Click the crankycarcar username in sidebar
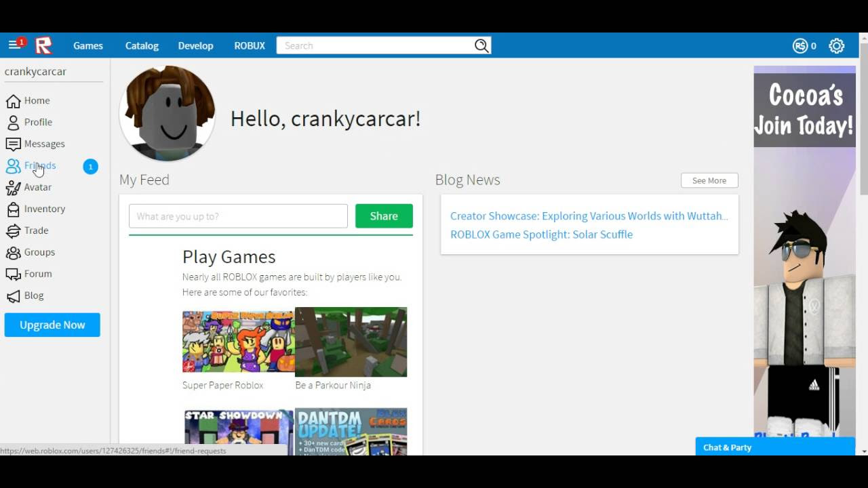This screenshot has width=868, height=488. pos(35,71)
